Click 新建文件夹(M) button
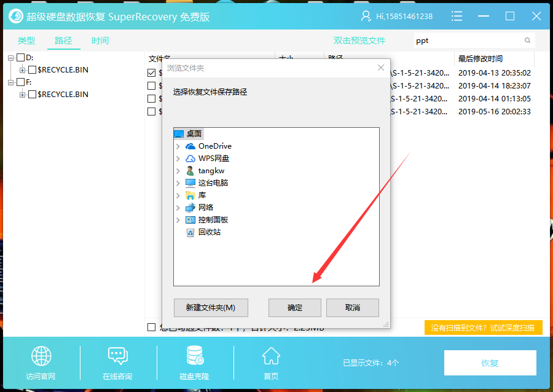Screen dimensions: 553x392 click(211, 308)
